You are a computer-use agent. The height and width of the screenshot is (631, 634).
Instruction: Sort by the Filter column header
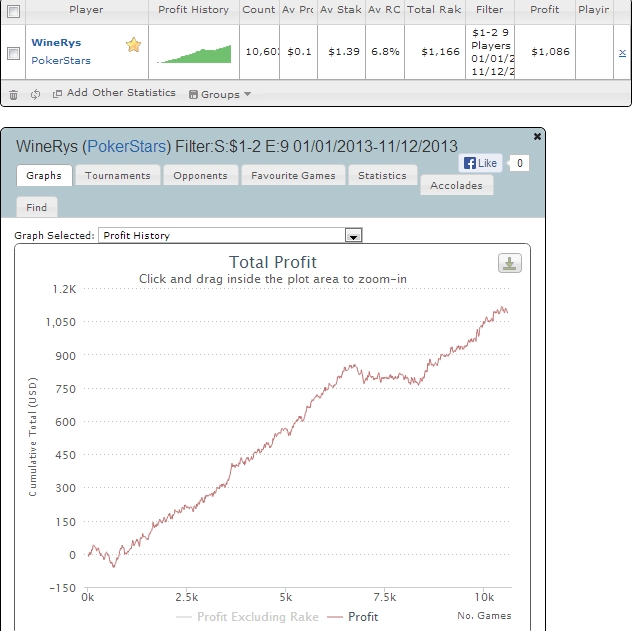(490, 10)
